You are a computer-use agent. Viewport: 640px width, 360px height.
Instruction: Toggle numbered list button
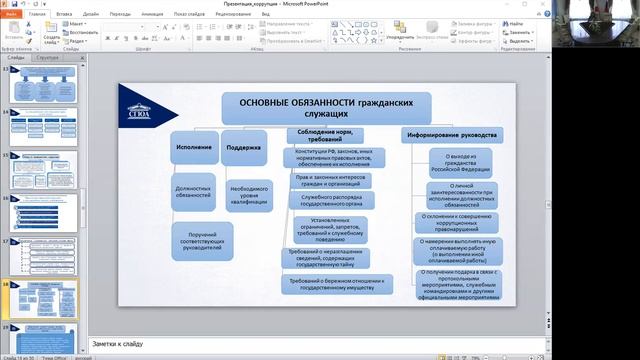pos(213,27)
